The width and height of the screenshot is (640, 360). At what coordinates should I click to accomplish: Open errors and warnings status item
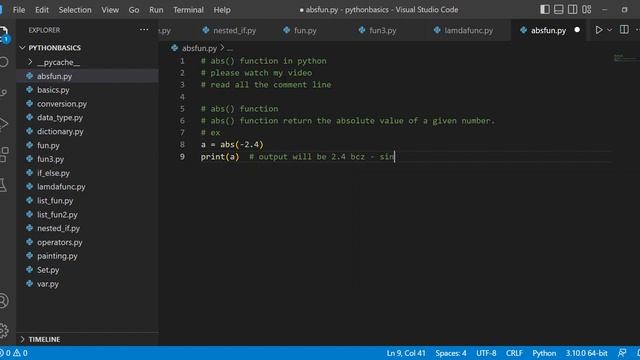click(14, 353)
